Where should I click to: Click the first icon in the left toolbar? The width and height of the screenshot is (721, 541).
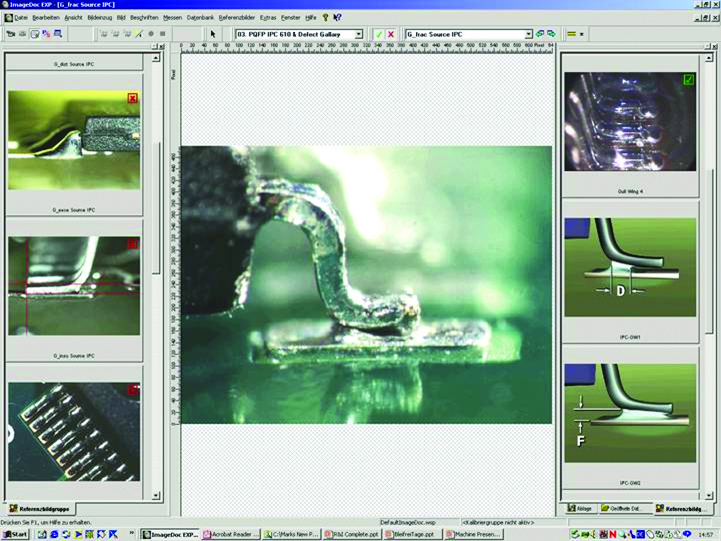click(x=10, y=34)
